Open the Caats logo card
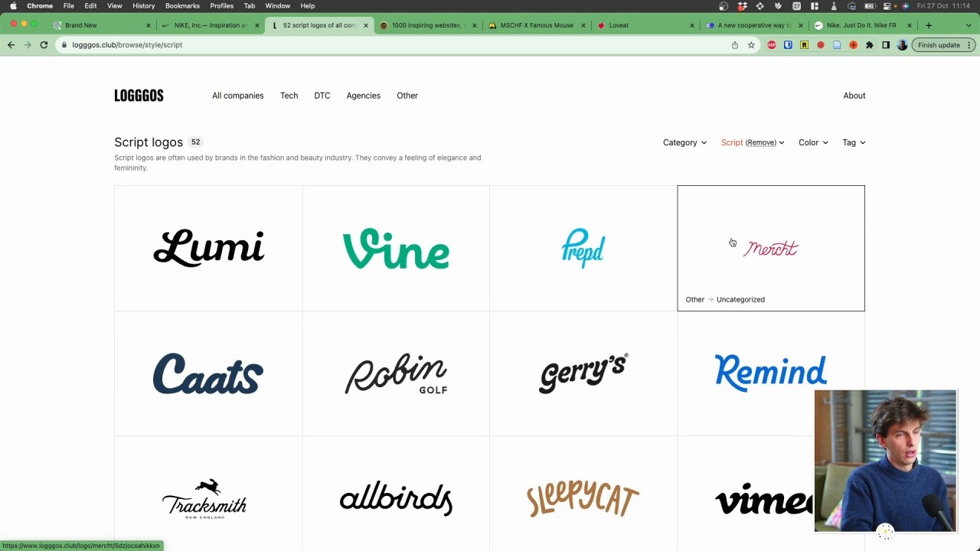Viewport: 980px width, 551px height. click(x=208, y=373)
